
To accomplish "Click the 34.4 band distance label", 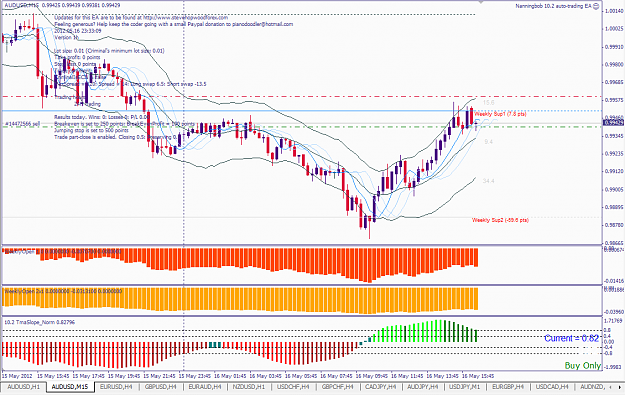I will tap(488, 181).
